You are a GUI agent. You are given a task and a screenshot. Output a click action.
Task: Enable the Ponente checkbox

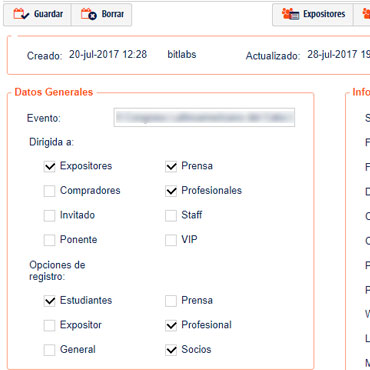coord(50,240)
